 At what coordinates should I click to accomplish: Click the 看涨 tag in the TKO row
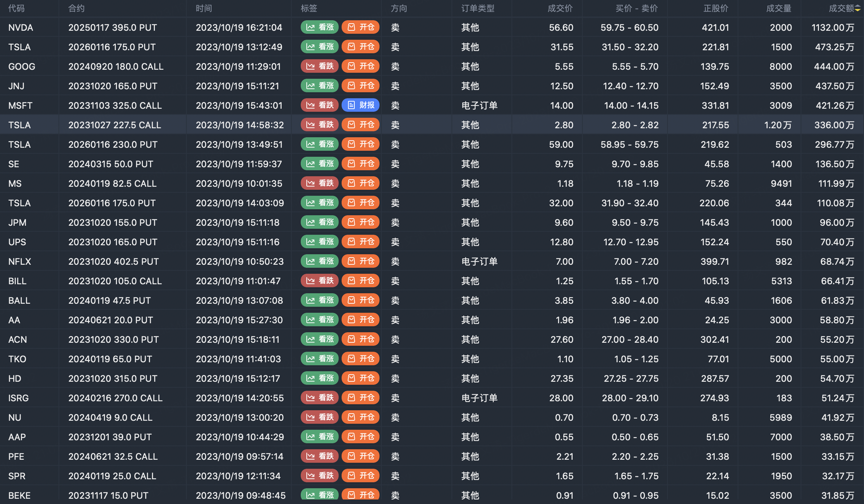tap(319, 358)
